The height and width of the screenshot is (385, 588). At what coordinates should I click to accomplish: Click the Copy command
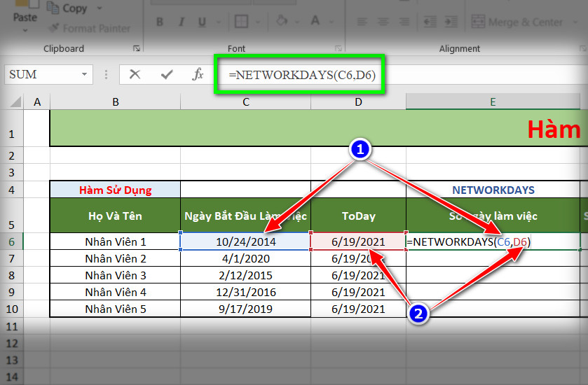click(67, 8)
